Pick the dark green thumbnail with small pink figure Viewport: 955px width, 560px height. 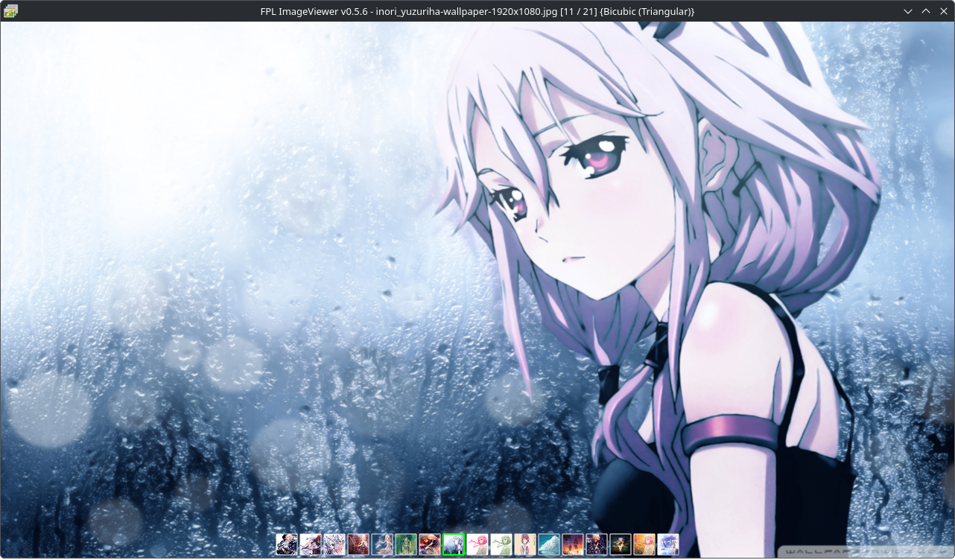pos(621,544)
